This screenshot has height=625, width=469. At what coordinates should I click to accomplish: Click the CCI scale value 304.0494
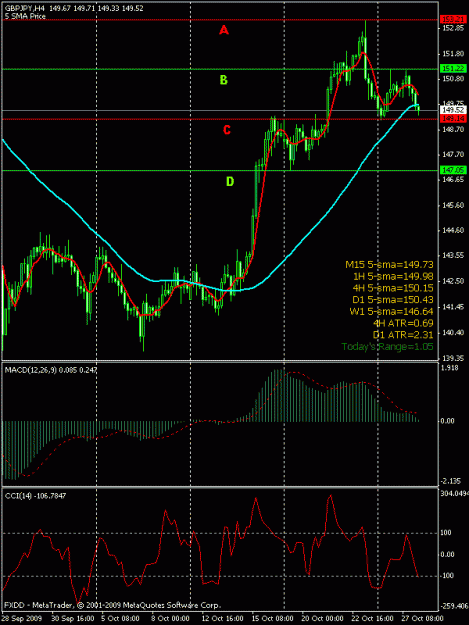point(454,493)
